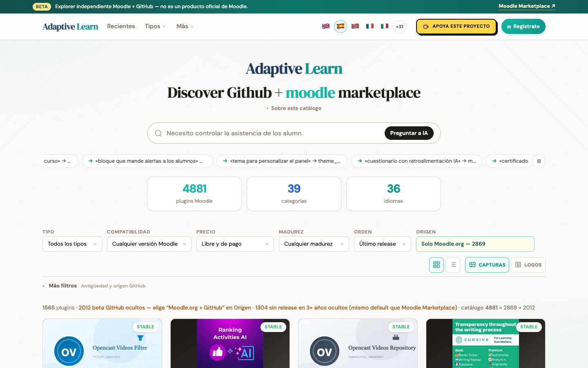The width and height of the screenshot is (588, 368).
Task: Open the Más navigation menu
Action: (185, 26)
